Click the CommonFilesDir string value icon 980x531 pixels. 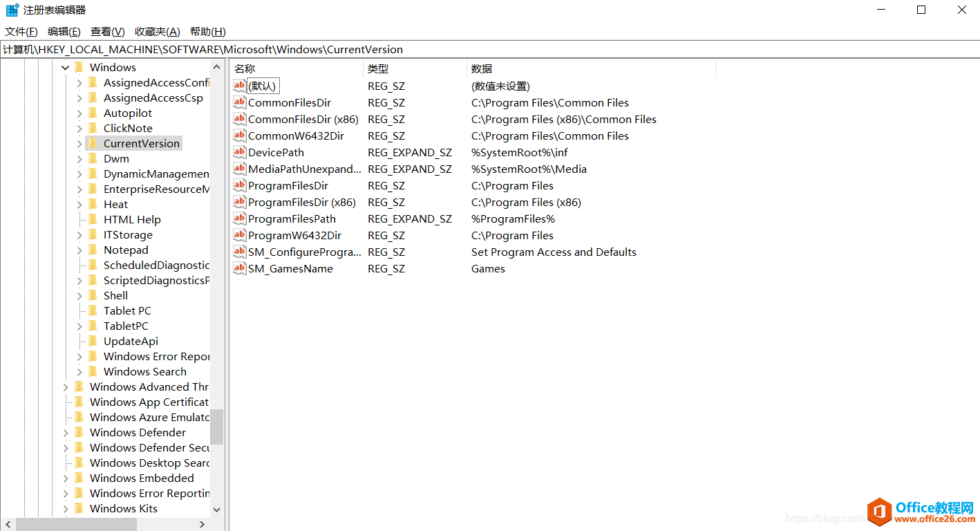tap(239, 102)
